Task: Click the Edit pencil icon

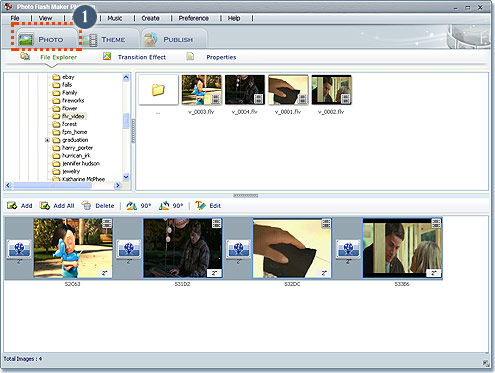Action: [200, 205]
